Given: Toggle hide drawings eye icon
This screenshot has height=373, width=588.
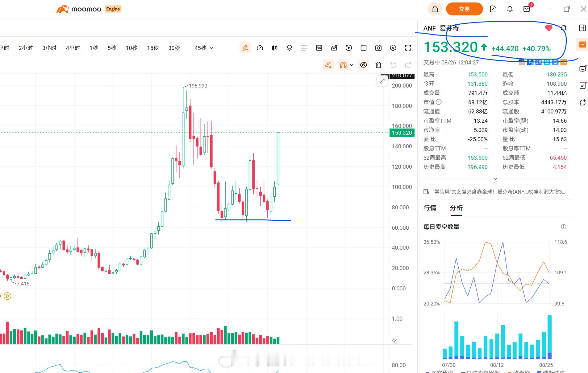Looking at the screenshot, I should tap(364, 65).
